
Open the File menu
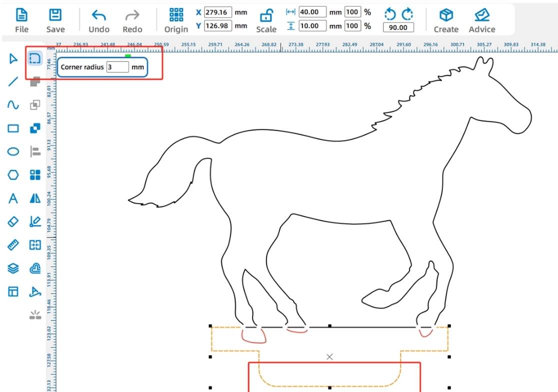pos(22,20)
